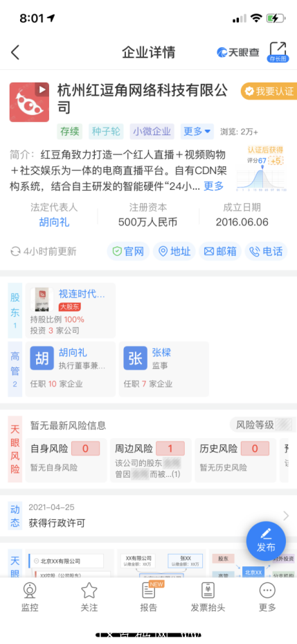Play the company logo video thumbnail

29,103
